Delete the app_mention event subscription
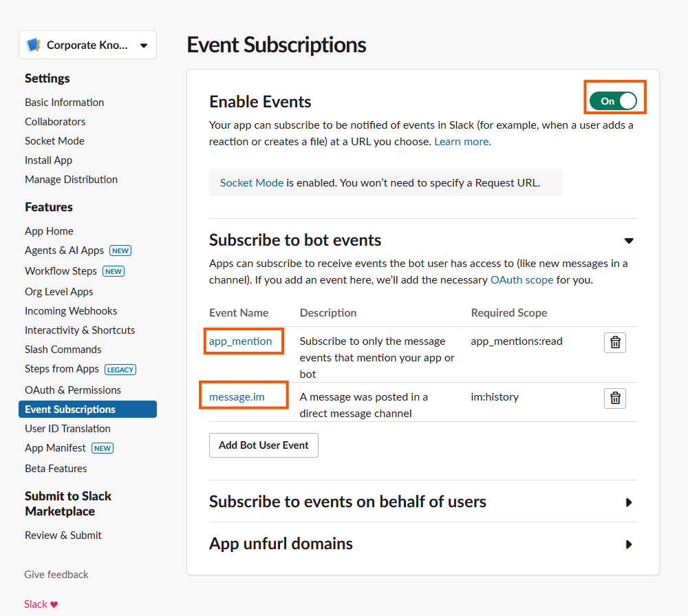The height and width of the screenshot is (616, 688). pyautogui.click(x=614, y=342)
